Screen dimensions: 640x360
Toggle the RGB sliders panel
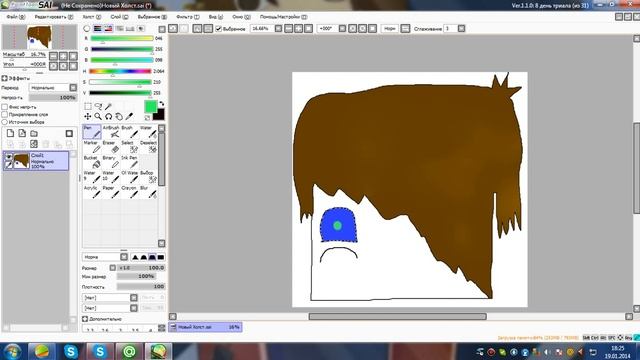98,29
